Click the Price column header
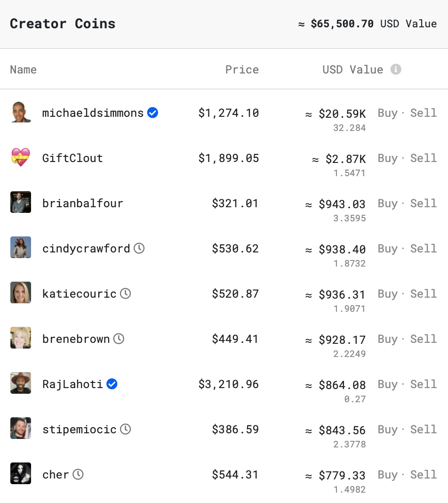This screenshot has width=448, height=503. (242, 70)
